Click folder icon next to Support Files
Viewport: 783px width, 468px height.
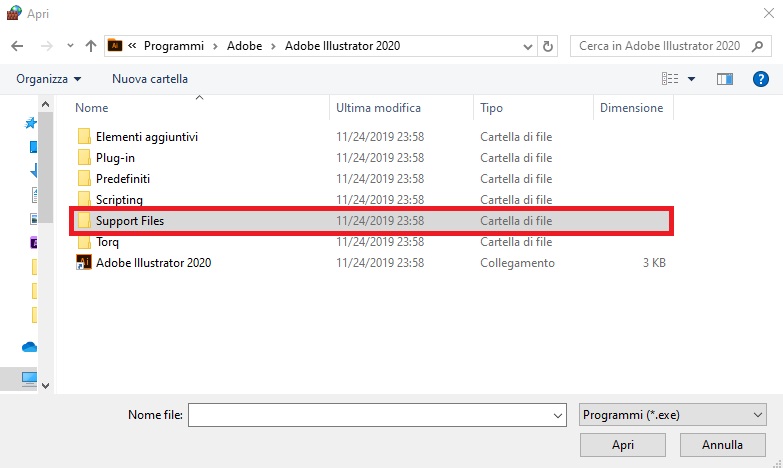click(x=84, y=220)
